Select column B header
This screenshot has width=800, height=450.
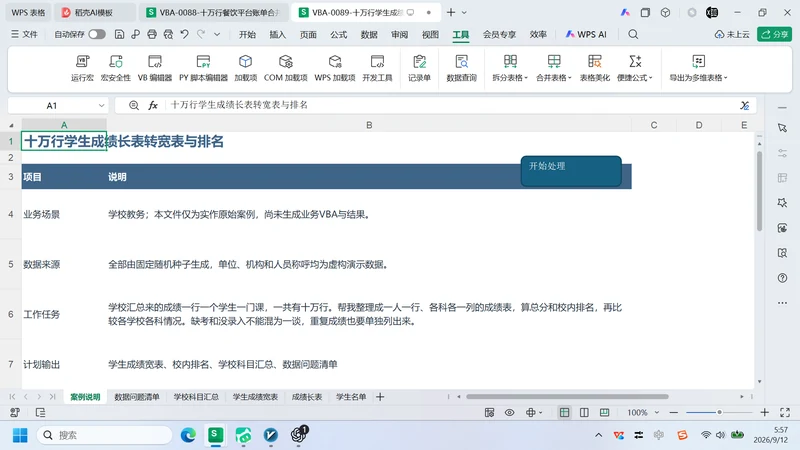point(369,125)
